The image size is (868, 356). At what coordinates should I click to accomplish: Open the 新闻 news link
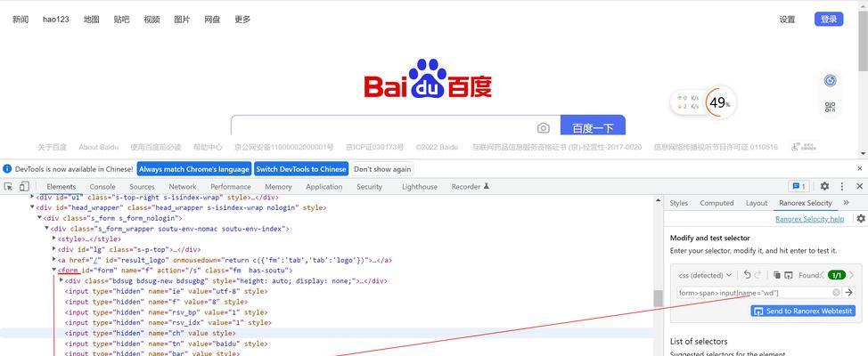(x=20, y=20)
